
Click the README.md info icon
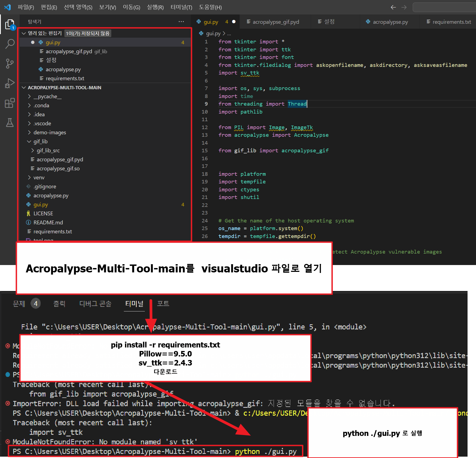[x=28, y=222]
